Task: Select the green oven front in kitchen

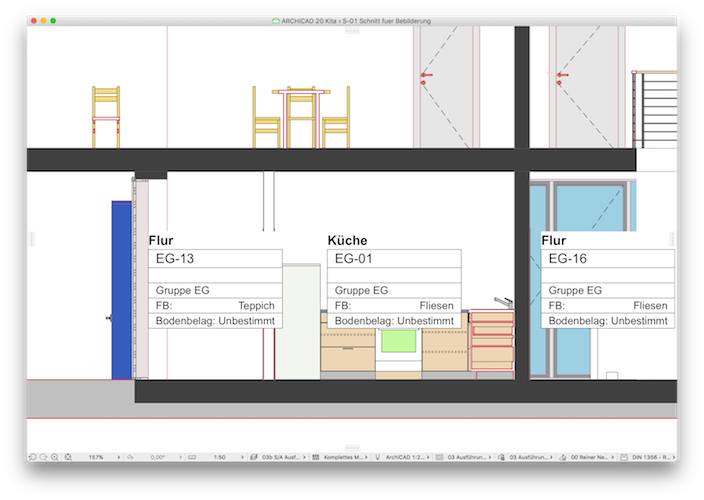Action: point(399,342)
